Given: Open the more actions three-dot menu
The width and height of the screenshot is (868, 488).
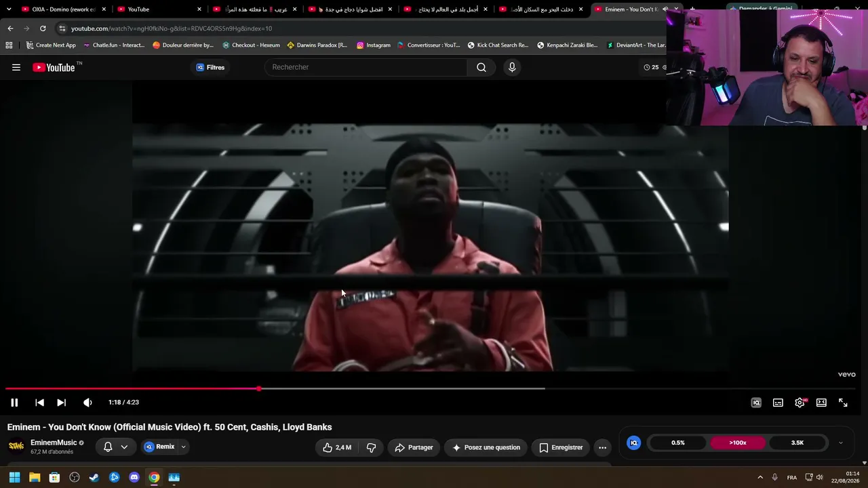Looking at the screenshot, I should (x=602, y=447).
